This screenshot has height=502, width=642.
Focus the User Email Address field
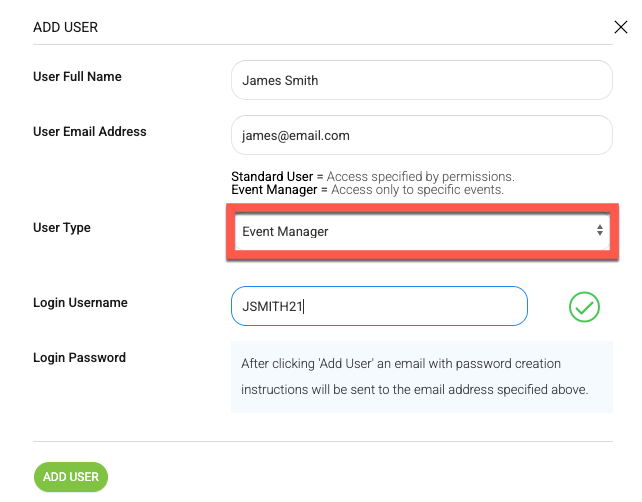coord(422,135)
